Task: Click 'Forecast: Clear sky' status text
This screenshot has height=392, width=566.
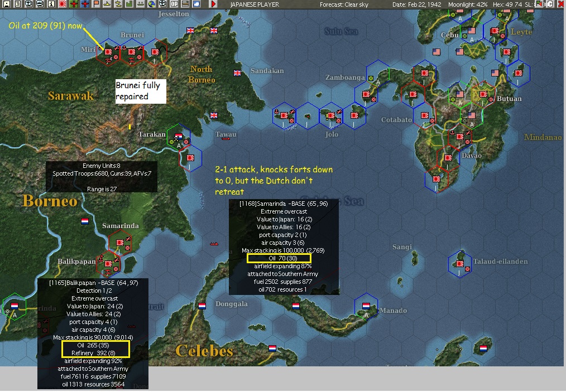Action: pyautogui.click(x=344, y=4)
